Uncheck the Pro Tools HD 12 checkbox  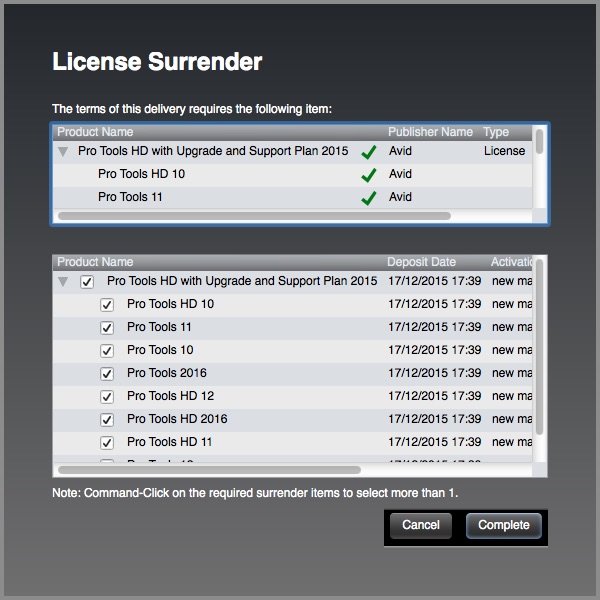(x=107, y=397)
